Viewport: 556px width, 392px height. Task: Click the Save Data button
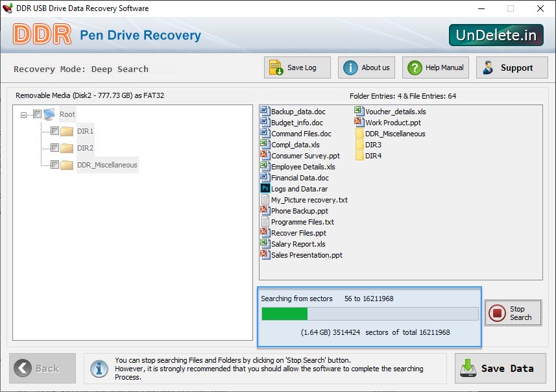pyautogui.click(x=500, y=368)
